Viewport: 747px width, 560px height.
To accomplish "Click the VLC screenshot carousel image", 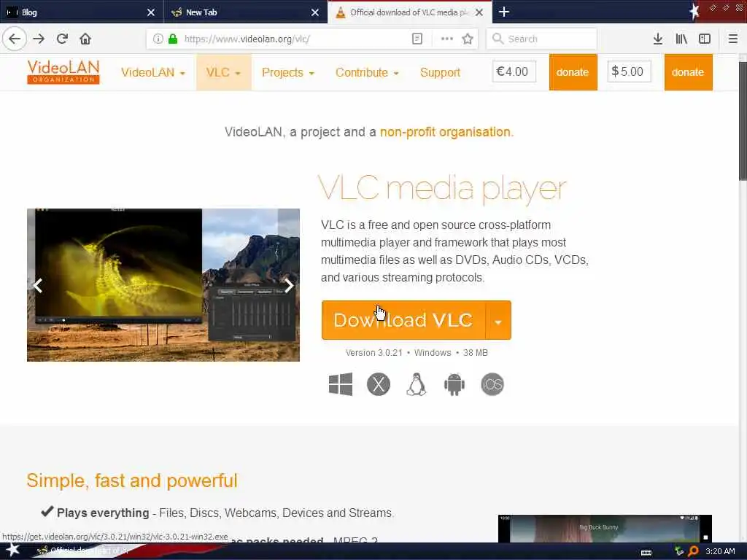I will click(163, 285).
